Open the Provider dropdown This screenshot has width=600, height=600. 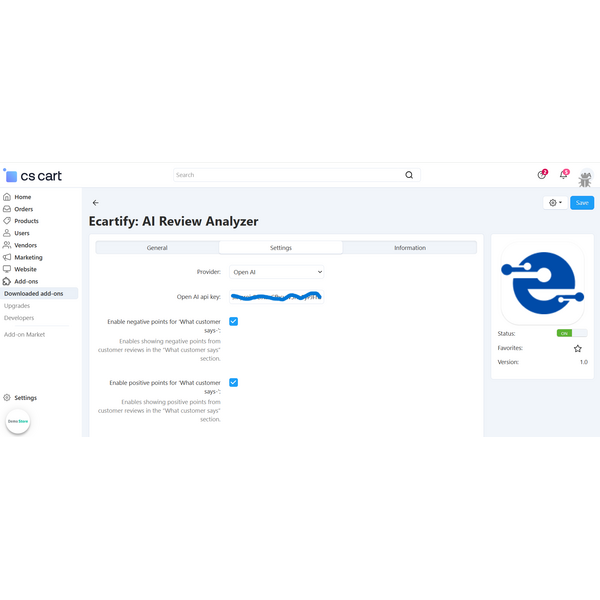pyautogui.click(x=277, y=272)
